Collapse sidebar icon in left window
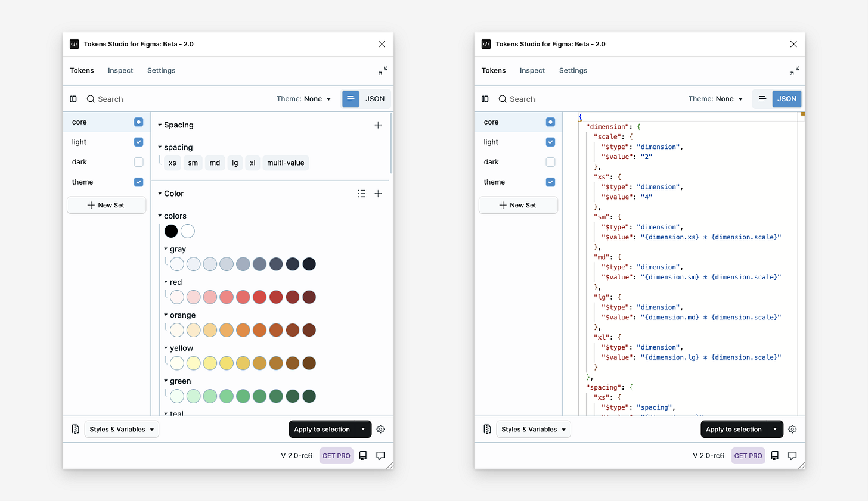The height and width of the screenshot is (501, 868). (x=73, y=99)
